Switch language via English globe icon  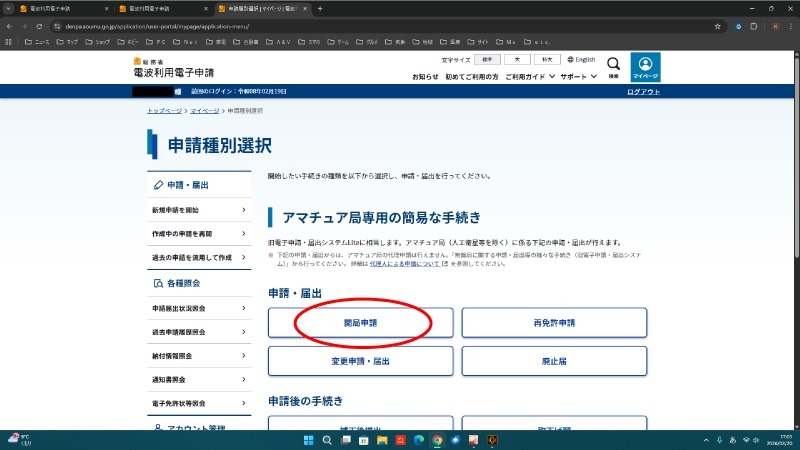[x=581, y=59]
